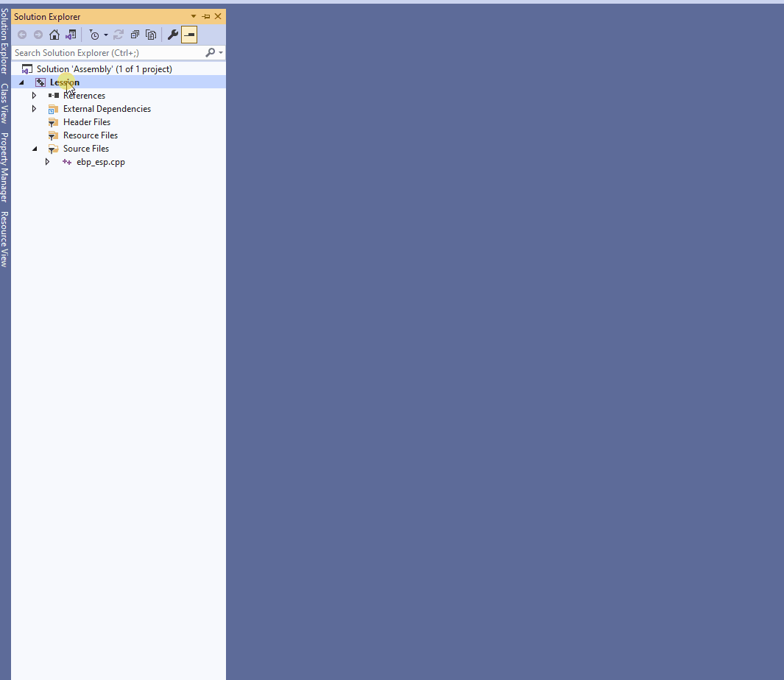The height and width of the screenshot is (680, 784).
Task: Click the Header Files filter icon
Action: coord(54,122)
